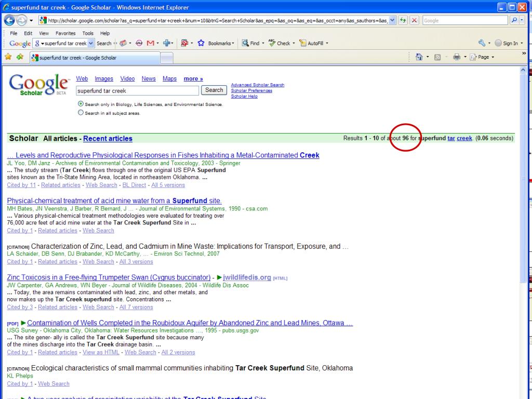Click the Find magnifier icon in the Google Toolbar
Viewport: 532px width, 399px height.
[x=245, y=43]
